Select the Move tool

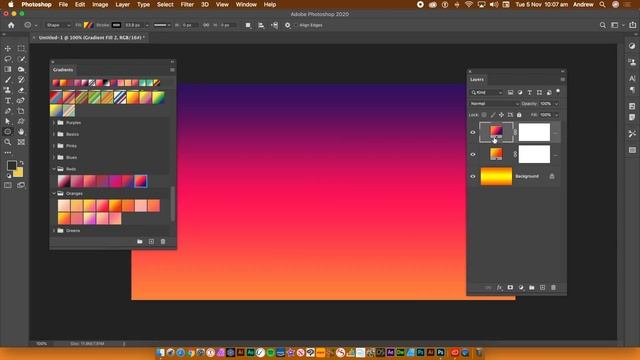click(8, 49)
